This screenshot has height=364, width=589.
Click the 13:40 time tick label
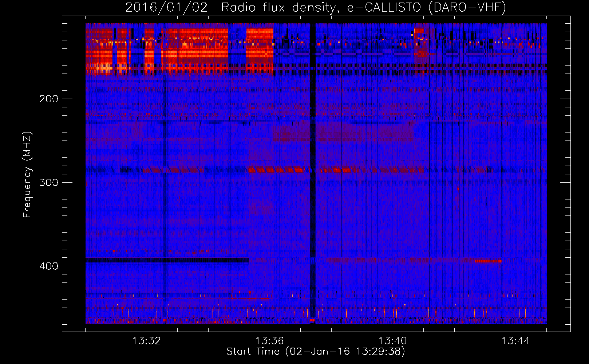click(x=392, y=341)
